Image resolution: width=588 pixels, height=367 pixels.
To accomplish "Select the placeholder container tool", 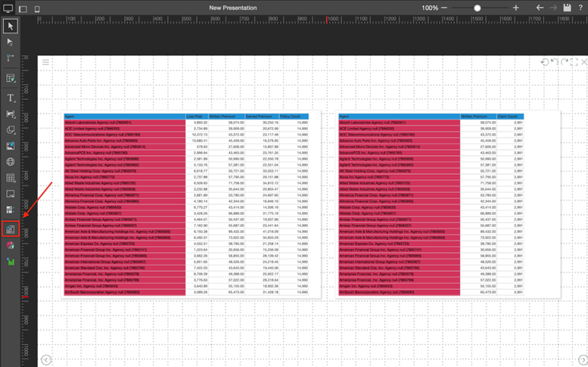I will coord(11,194).
